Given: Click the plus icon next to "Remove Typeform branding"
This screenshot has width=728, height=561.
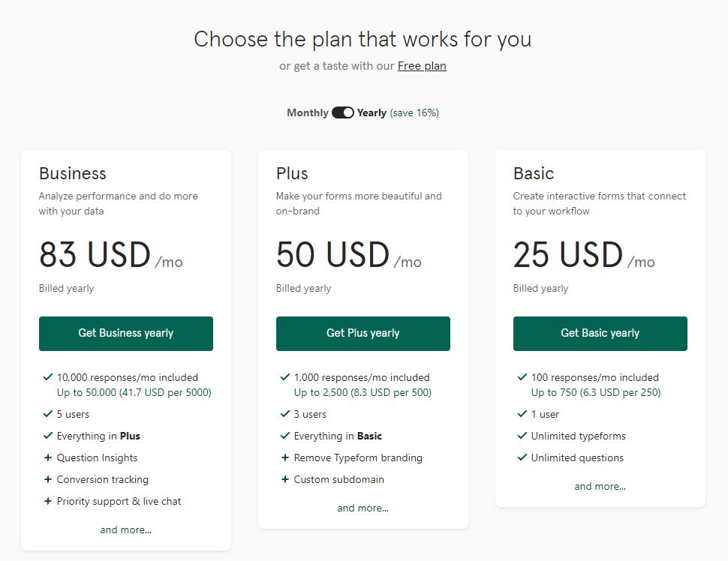Looking at the screenshot, I should point(284,457).
